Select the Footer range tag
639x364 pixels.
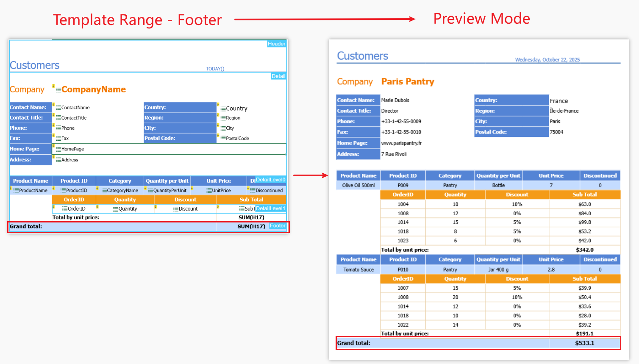(x=278, y=226)
